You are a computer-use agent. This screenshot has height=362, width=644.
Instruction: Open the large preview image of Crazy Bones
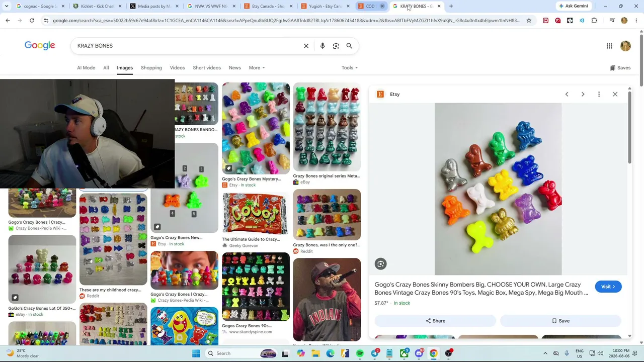pyautogui.click(x=498, y=189)
